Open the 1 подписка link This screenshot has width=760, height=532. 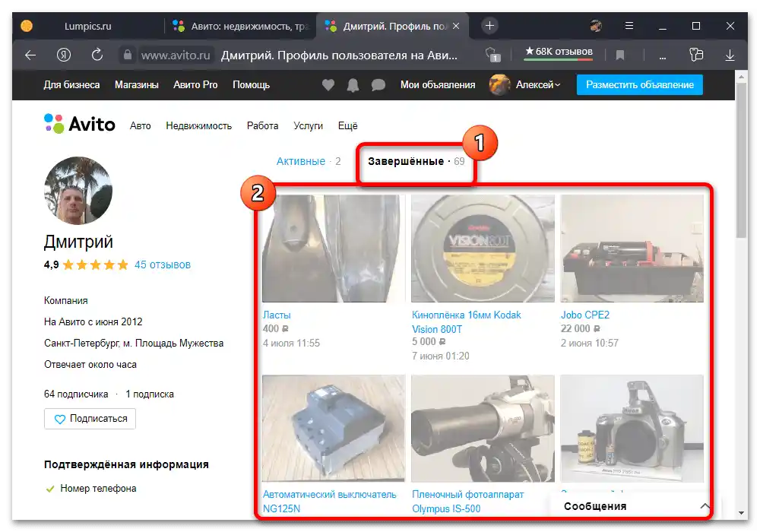[x=150, y=394]
